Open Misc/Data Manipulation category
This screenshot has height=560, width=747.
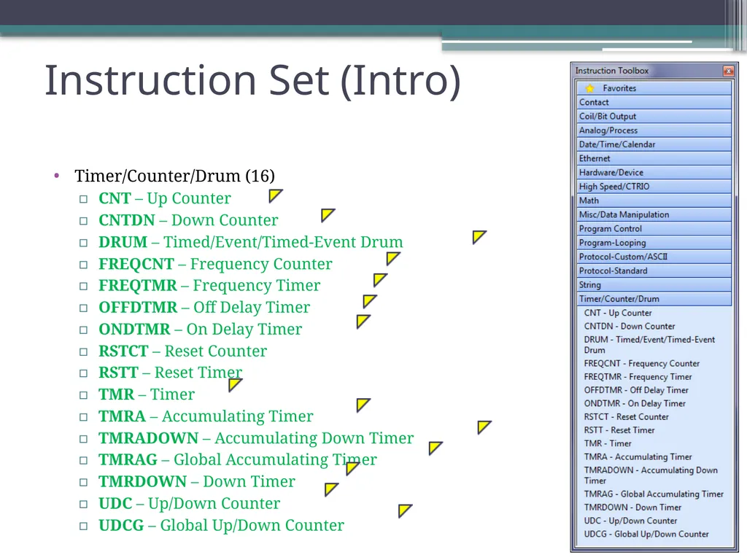click(x=654, y=215)
